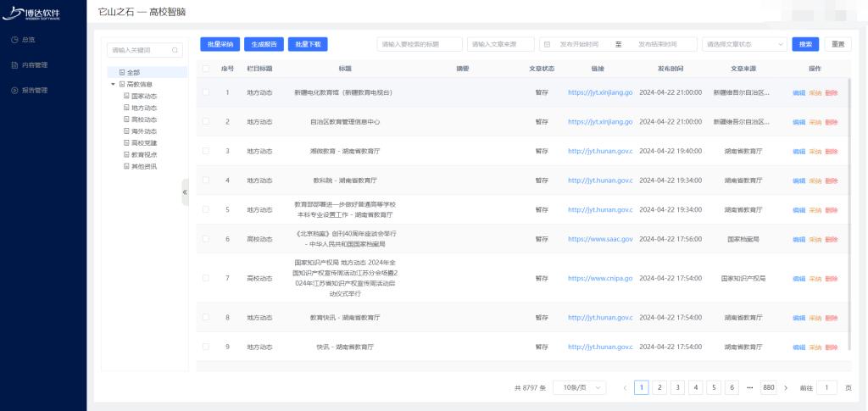
Task: Click 删除 for row 7 国家知识产权局
Action: coord(831,279)
